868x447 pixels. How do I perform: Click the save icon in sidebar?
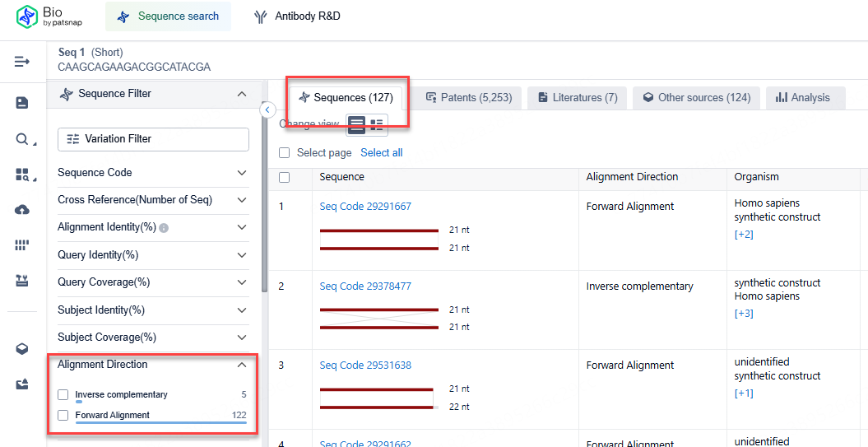[22, 103]
